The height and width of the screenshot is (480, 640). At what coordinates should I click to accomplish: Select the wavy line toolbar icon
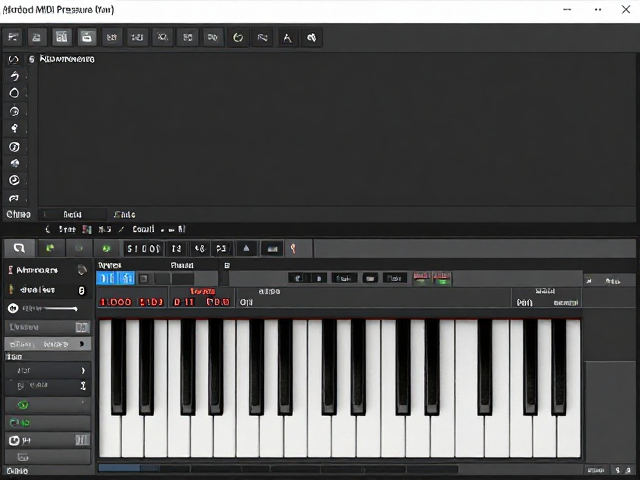(x=262, y=38)
